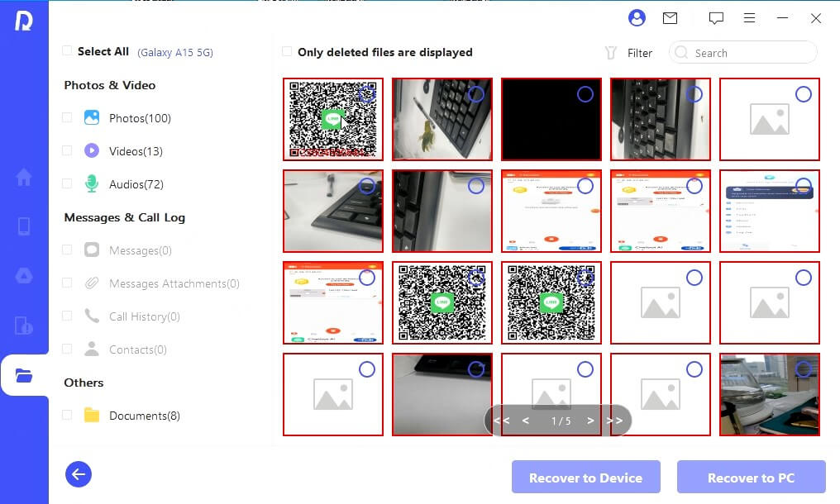Check the Photos(100) checkbox

pos(69,118)
